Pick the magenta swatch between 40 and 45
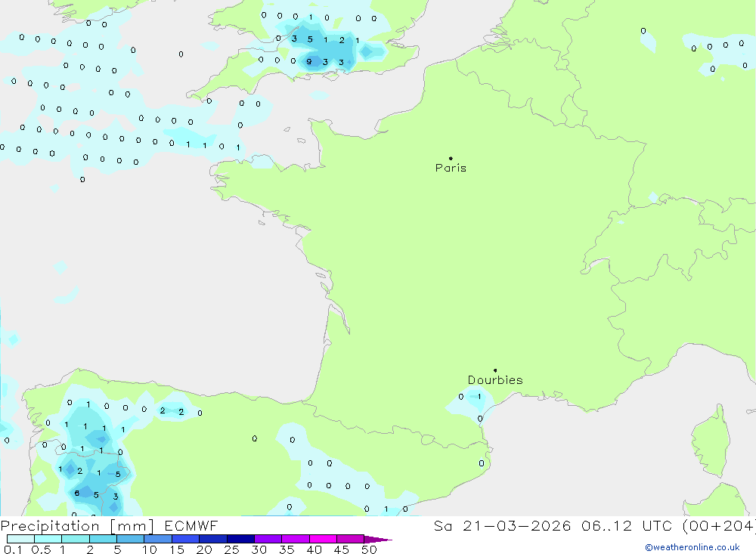This screenshot has width=756, height=554. [x=323, y=539]
